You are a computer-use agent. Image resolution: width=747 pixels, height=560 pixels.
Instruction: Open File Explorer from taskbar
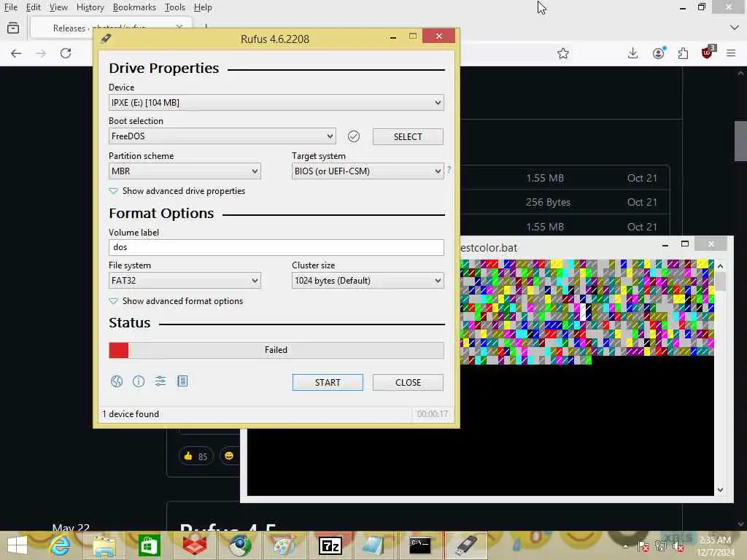(x=104, y=545)
